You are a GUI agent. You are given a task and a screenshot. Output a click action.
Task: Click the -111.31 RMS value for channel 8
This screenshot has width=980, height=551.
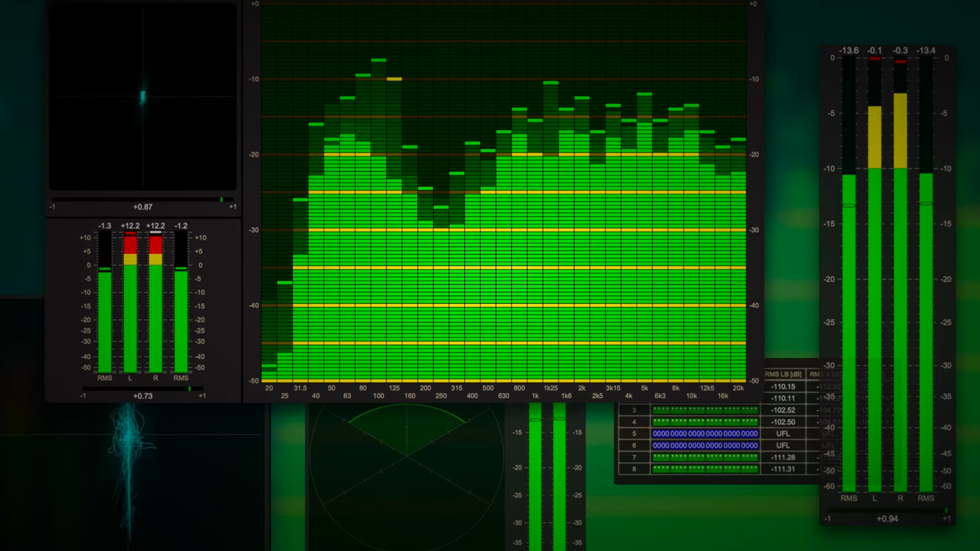click(783, 469)
